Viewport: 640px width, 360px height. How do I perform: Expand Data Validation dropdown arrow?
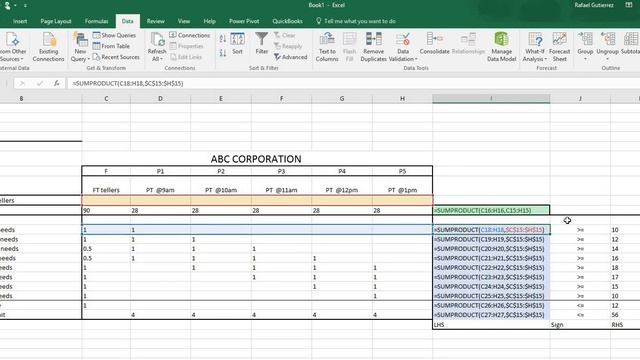coord(416,60)
